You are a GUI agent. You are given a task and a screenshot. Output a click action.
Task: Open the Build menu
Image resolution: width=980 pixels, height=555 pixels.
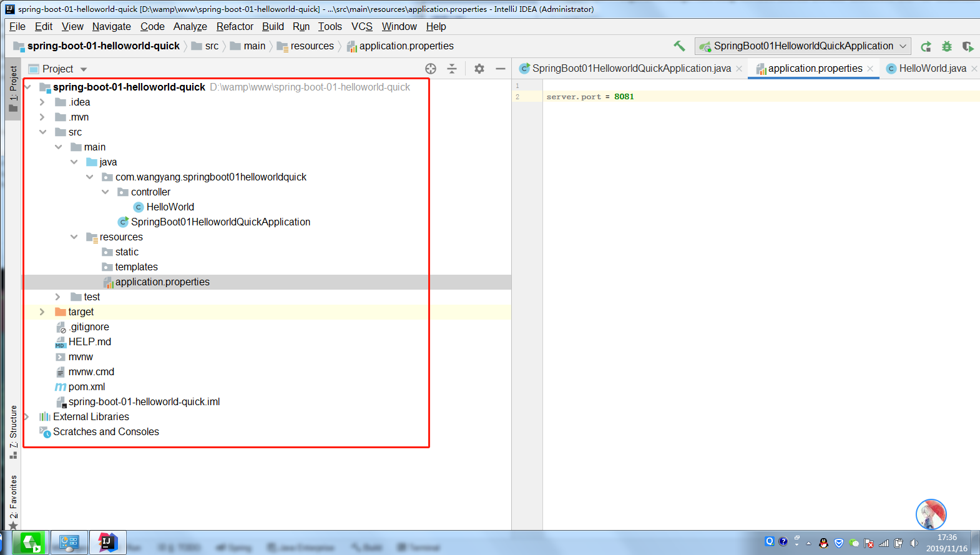point(273,26)
